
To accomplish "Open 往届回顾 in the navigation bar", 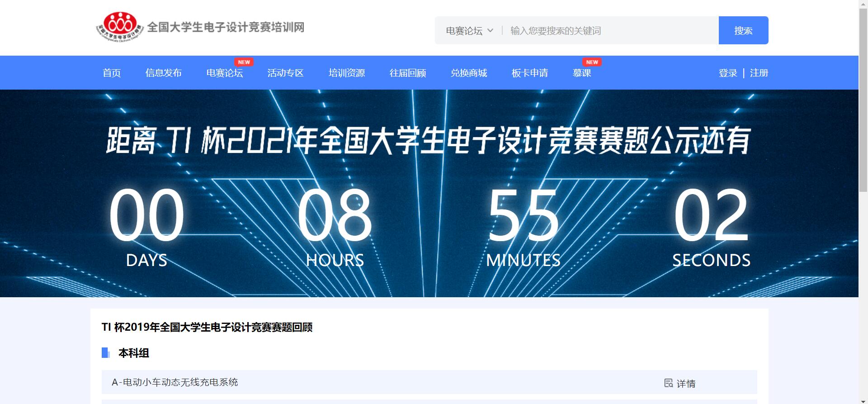I will click(x=408, y=73).
